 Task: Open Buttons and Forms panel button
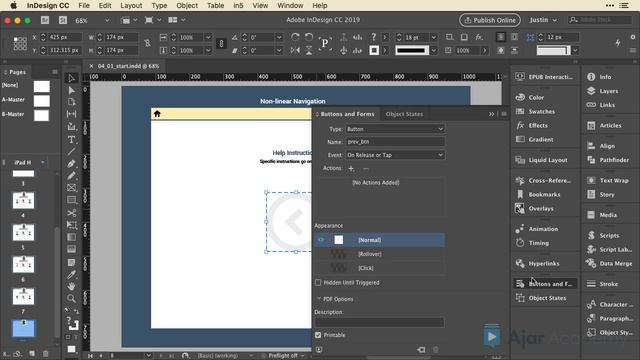tap(544, 284)
